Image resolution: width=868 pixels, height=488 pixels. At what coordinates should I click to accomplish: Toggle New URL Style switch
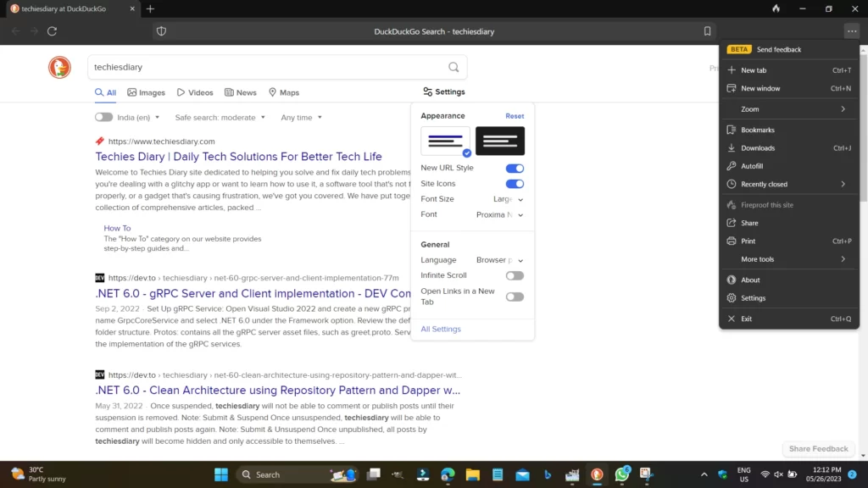click(515, 169)
